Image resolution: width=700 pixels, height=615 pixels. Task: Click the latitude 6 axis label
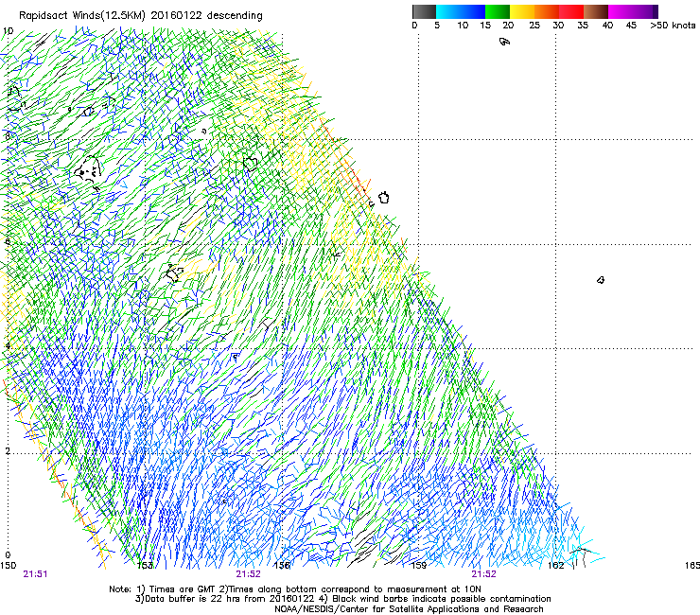click(8, 241)
